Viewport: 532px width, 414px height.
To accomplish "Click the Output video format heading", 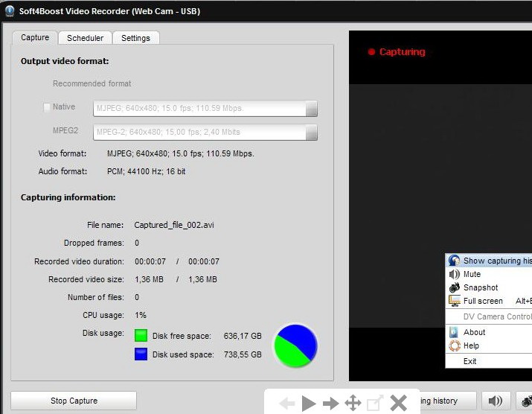I will click(x=65, y=61).
